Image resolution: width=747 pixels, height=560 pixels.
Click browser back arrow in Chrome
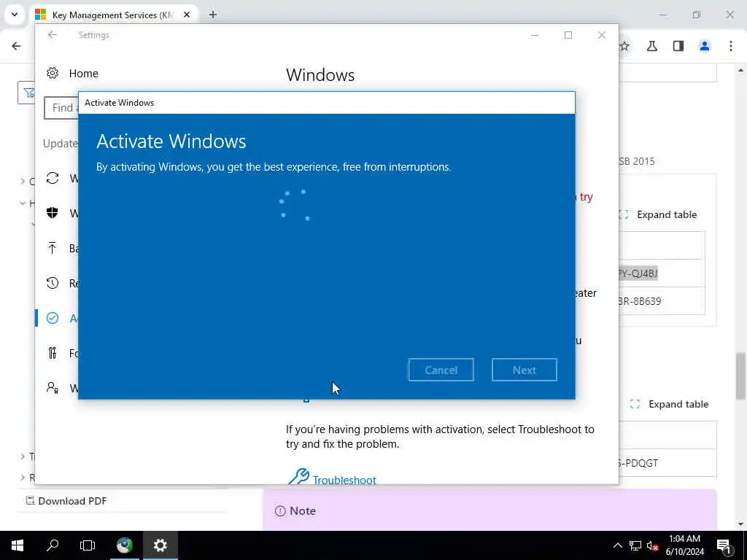tap(16, 46)
